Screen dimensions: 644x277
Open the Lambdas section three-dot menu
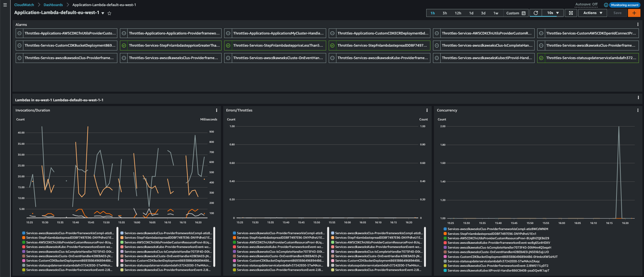tap(638, 97)
